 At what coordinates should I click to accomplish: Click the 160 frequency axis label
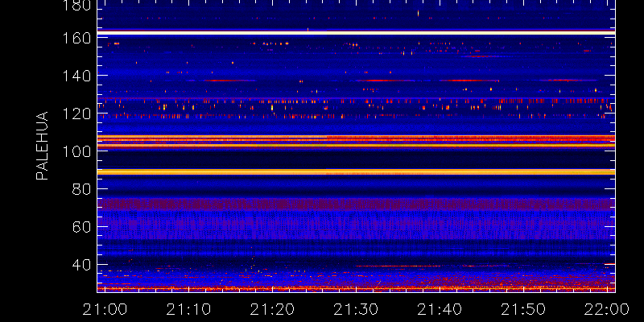[77, 38]
